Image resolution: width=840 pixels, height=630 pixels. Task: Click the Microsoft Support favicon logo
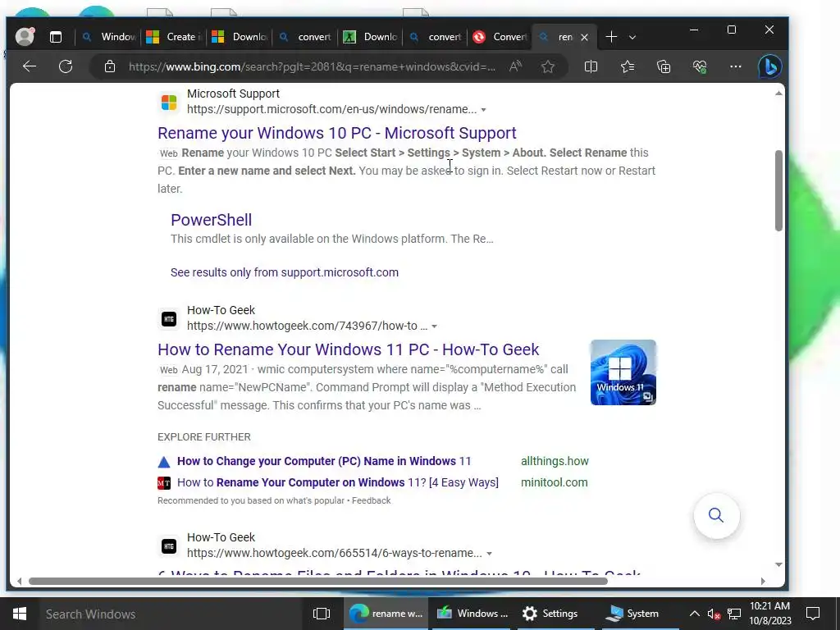click(x=169, y=102)
